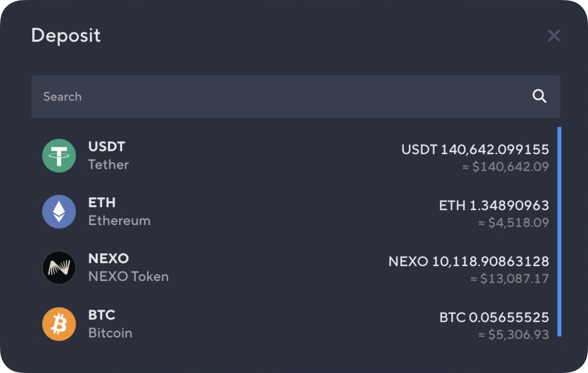Click the NEXO Token icon
This screenshot has width=588, height=373.
click(59, 267)
